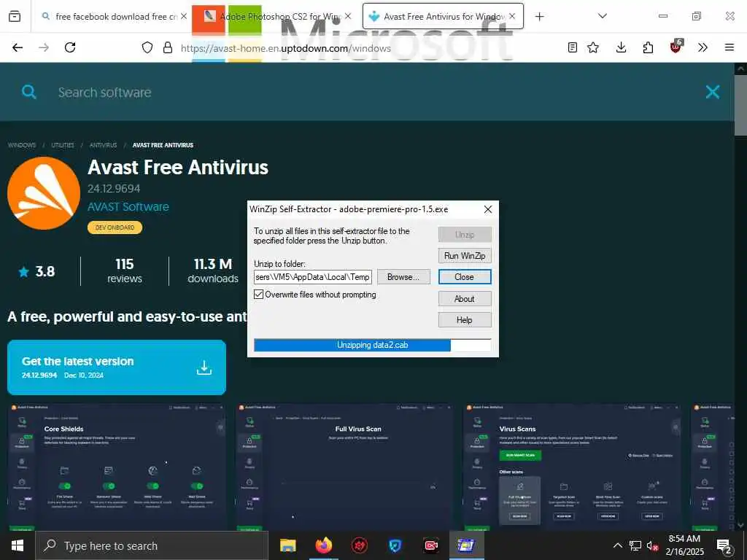Open the Virus Scans screenshot thumbnail
This screenshot has width=747, height=560.
click(x=572, y=467)
